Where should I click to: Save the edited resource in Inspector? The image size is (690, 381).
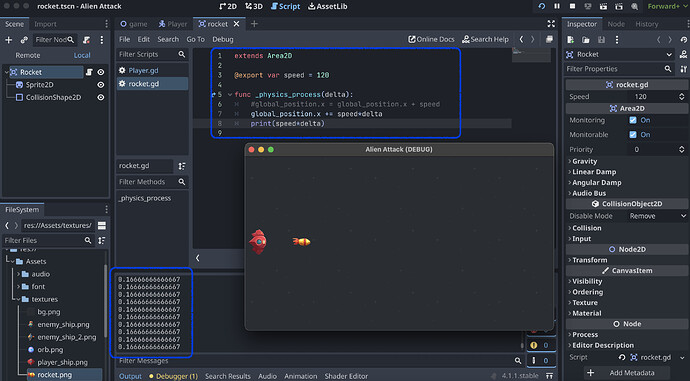601,40
